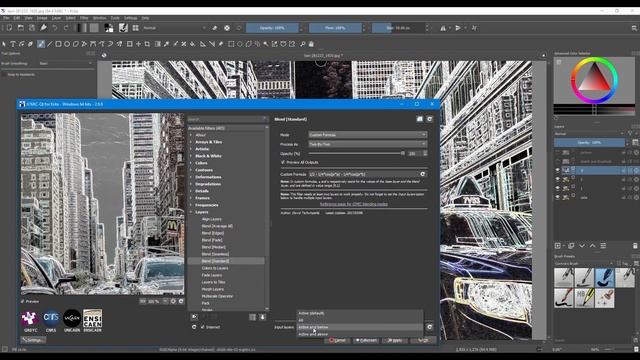Adjust the brush Opacity slider in the toolbar
The width and height of the screenshot is (640, 360).
(272, 28)
